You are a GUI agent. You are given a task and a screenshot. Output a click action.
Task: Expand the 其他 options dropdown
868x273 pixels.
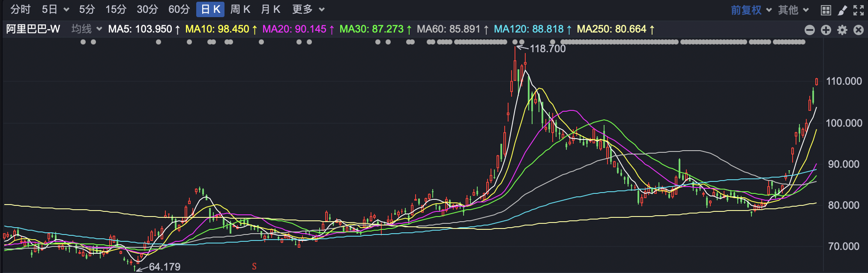(x=793, y=10)
